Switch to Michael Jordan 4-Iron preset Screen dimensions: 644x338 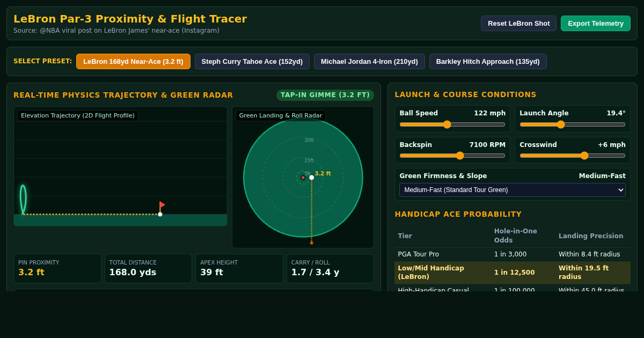click(x=369, y=61)
